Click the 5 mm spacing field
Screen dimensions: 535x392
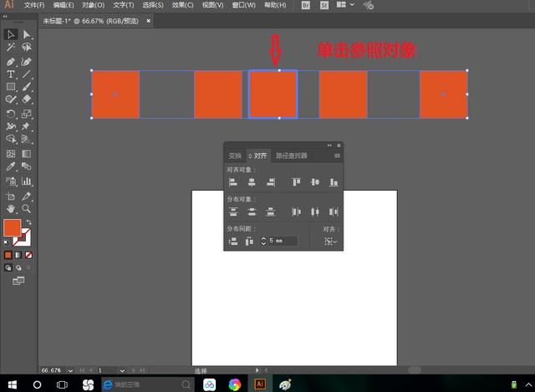pyautogui.click(x=283, y=241)
